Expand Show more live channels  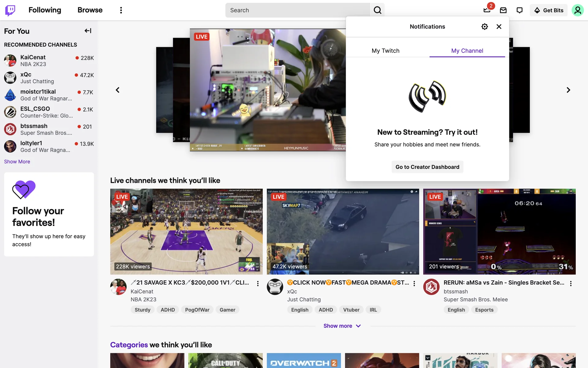click(x=342, y=326)
